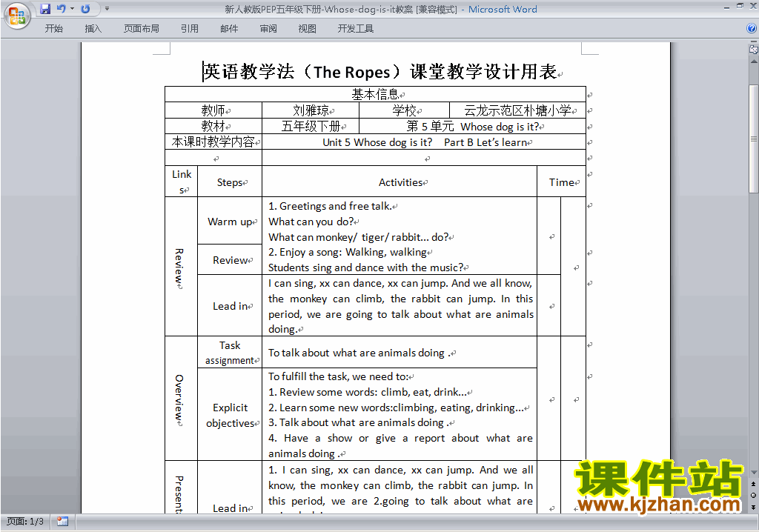Image resolution: width=759 pixels, height=532 pixels.
Task: Click the line 2. Enjoy a song: Walking, walking
Action: [348, 252]
